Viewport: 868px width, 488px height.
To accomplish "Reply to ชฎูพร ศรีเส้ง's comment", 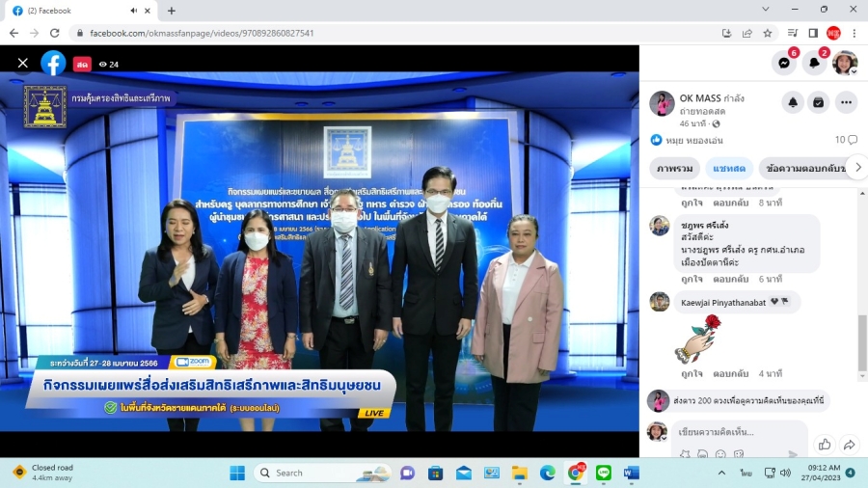I will [731, 279].
